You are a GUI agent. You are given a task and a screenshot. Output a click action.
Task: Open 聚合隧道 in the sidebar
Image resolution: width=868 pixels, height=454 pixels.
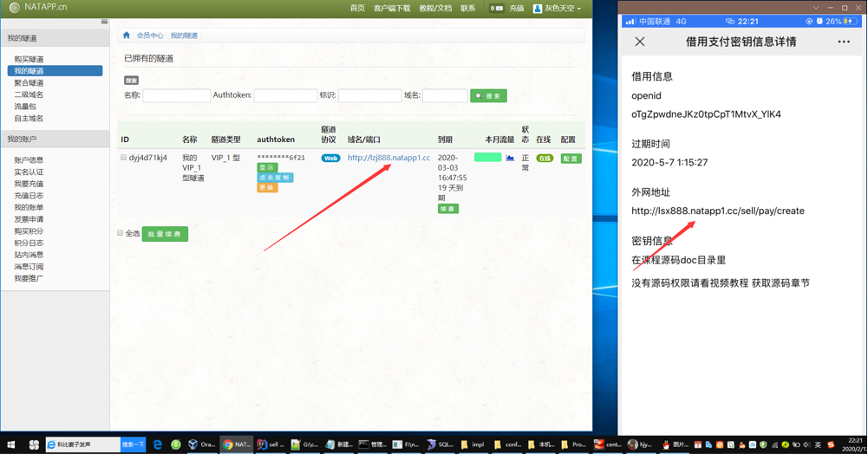click(29, 83)
